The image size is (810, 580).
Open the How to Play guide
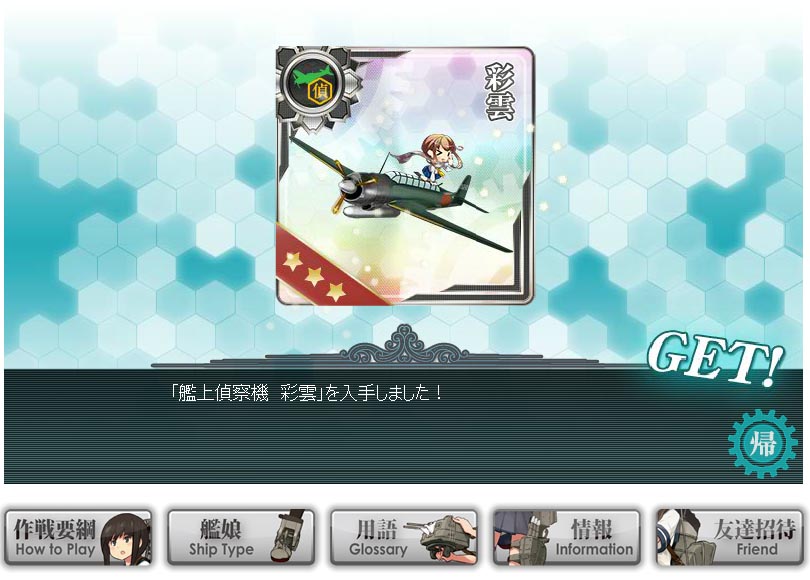tap(79, 538)
